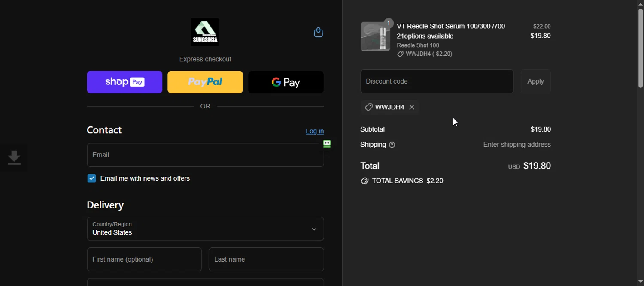Screen dimensions: 644x286
Task: Click the Delivery heading
Action: pyautogui.click(x=105, y=205)
